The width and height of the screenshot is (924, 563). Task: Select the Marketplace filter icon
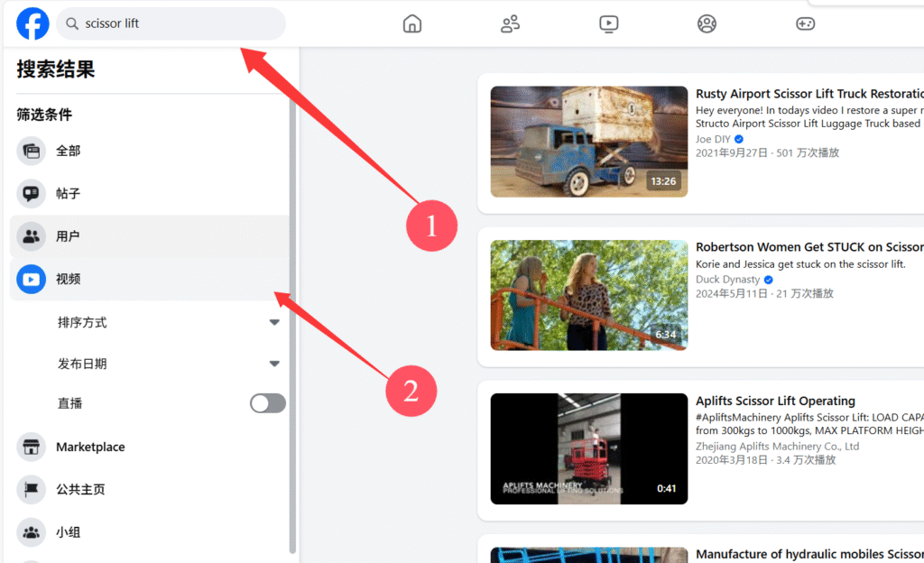pyautogui.click(x=32, y=447)
